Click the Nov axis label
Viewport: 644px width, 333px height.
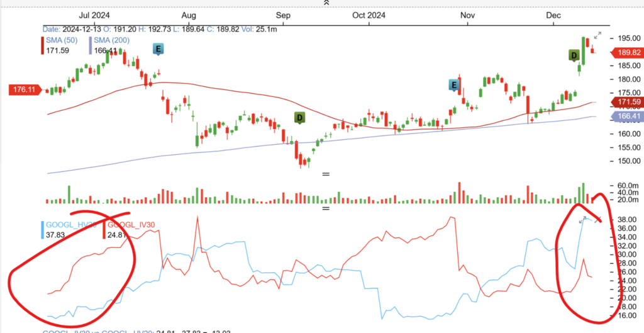[467, 16]
